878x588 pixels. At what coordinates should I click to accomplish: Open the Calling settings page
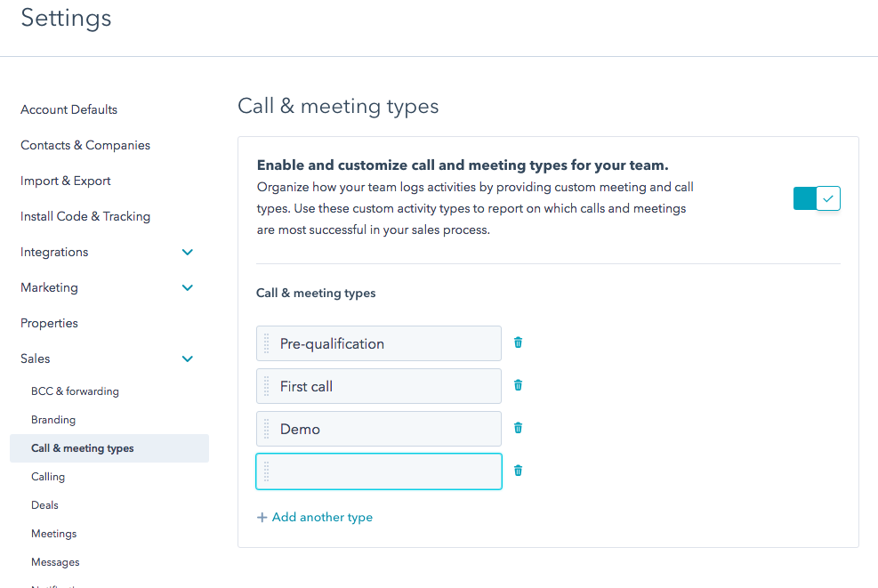coord(48,476)
